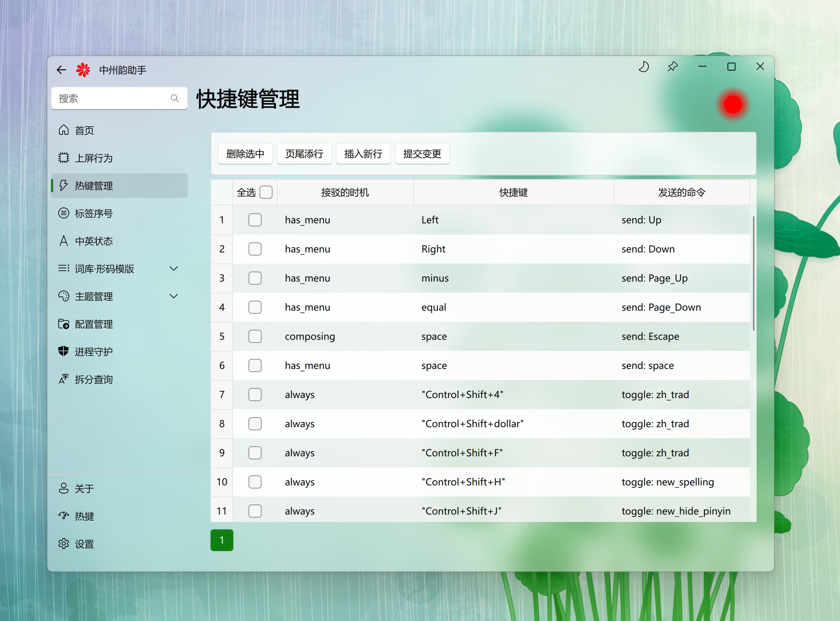Open 拆分查询 from sidebar

(x=94, y=379)
